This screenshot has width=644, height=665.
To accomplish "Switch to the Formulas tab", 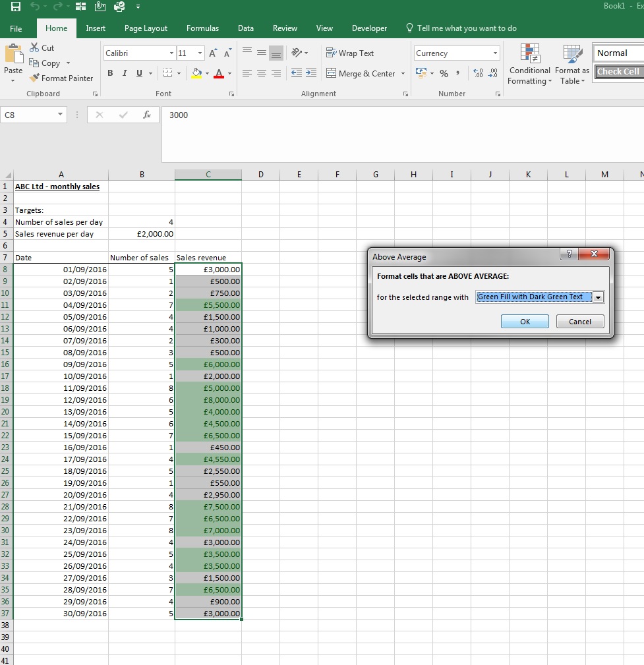I will click(x=203, y=28).
